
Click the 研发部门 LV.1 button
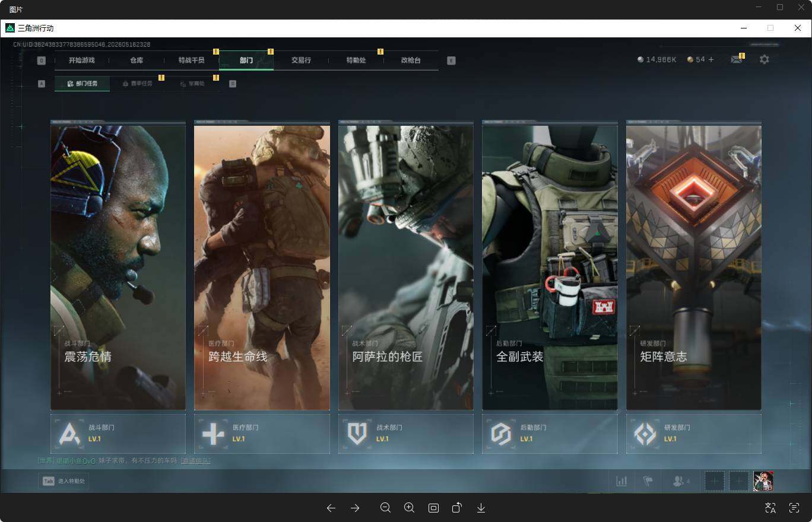click(x=694, y=434)
